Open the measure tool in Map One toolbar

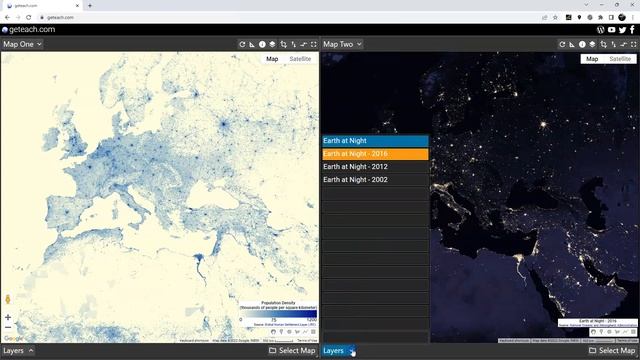pyautogui.click(x=252, y=44)
